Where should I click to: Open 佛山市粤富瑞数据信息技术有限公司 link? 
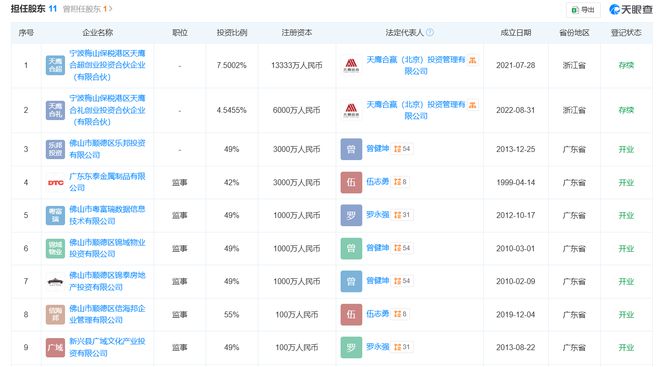click(x=107, y=215)
